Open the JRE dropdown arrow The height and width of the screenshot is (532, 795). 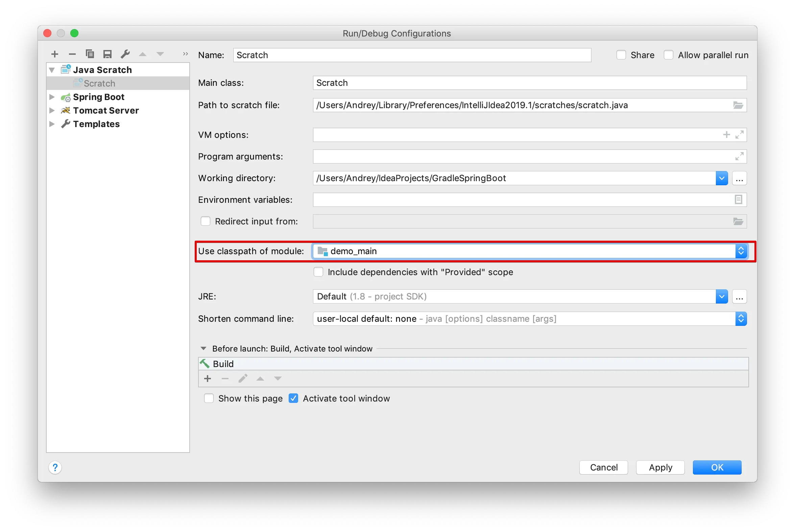pos(722,296)
